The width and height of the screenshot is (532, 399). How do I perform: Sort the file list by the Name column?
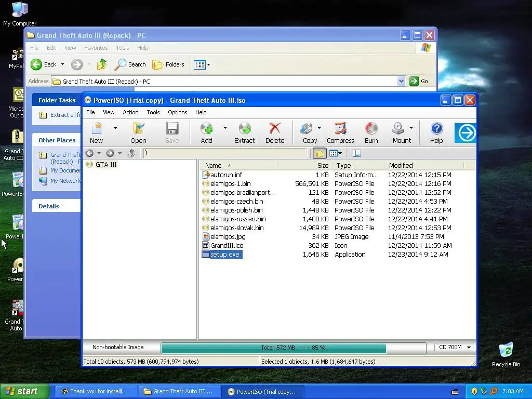(x=238, y=165)
